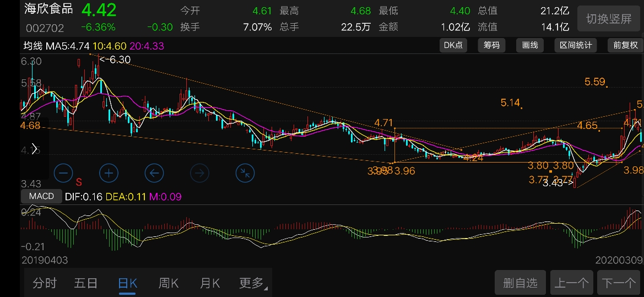
Task: Tap the 均线 moving average label
Action: 33,46
